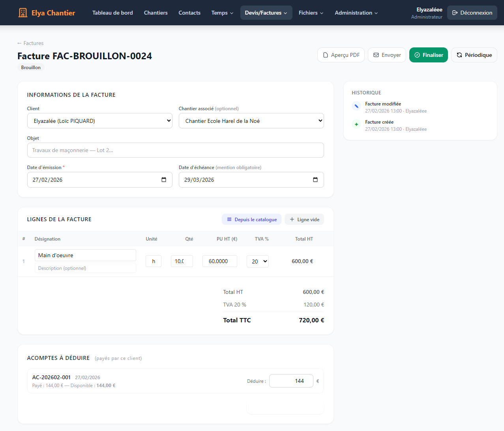Screen dimensions: 504x431
Task: Send the invoice with Envoyer
Action: click(x=387, y=55)
